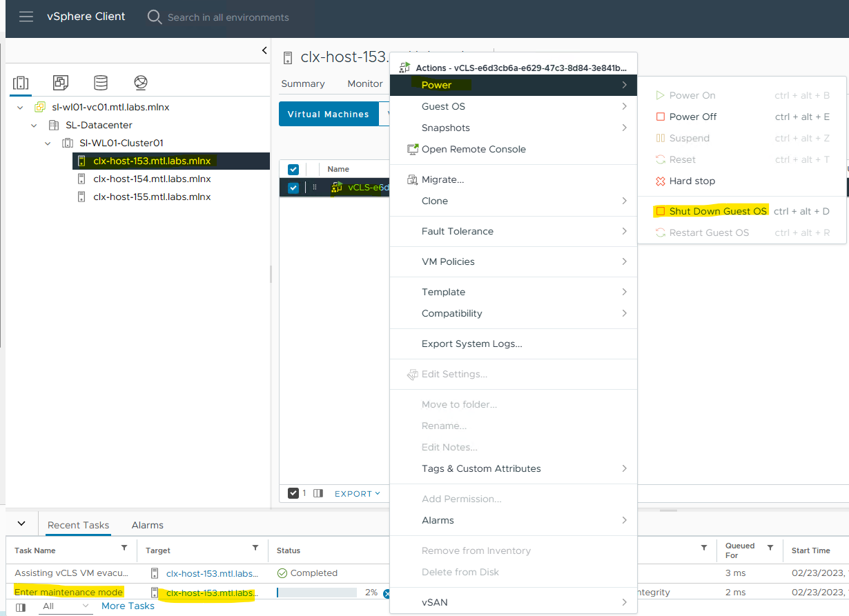
Task: Select the Recent Tasks tab
Action: [78, 525]
